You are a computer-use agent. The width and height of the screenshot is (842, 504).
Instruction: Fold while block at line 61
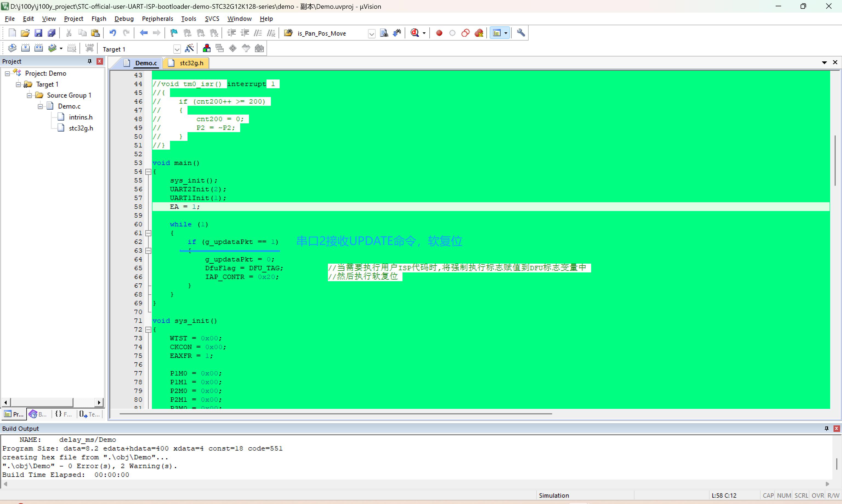(x=148, y=233)
